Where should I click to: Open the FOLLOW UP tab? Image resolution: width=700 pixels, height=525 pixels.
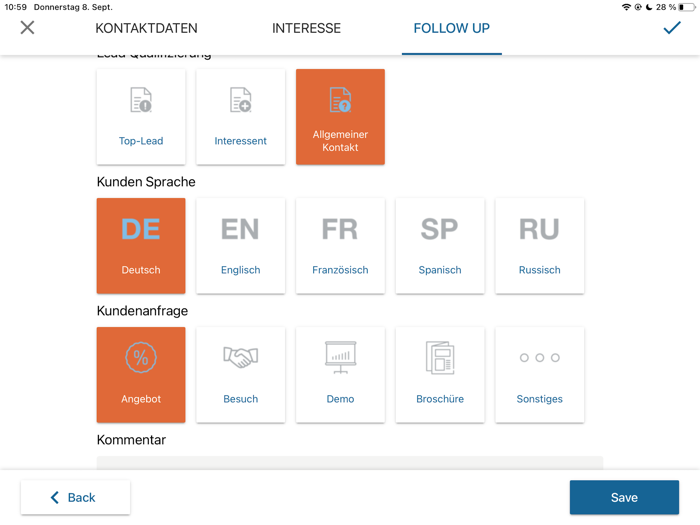coord(451,28)
